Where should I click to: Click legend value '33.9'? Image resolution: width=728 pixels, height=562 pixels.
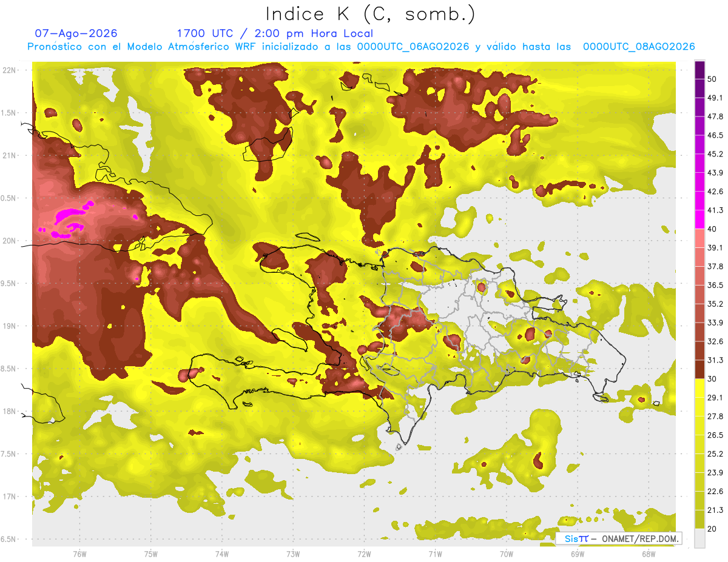(715, 323)
